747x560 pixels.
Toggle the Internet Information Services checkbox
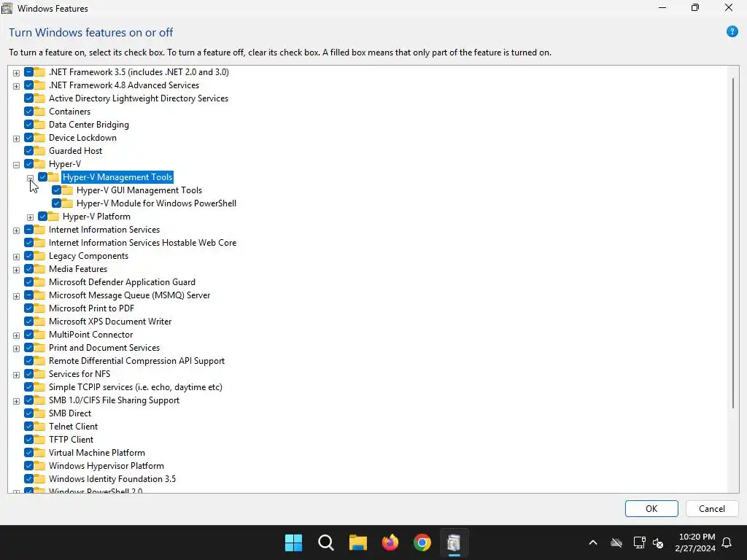28,230
